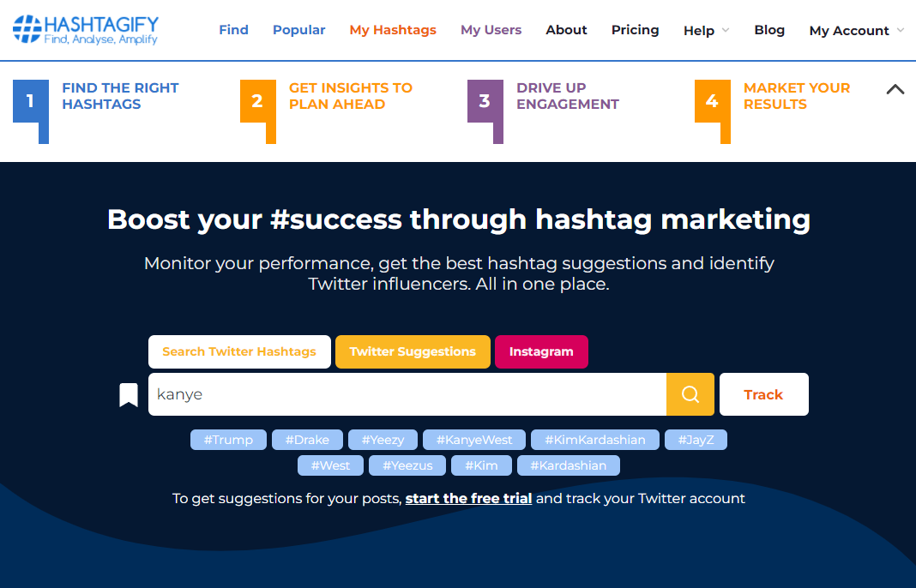Choose the #Drake suggestion tag

(307, 440)
